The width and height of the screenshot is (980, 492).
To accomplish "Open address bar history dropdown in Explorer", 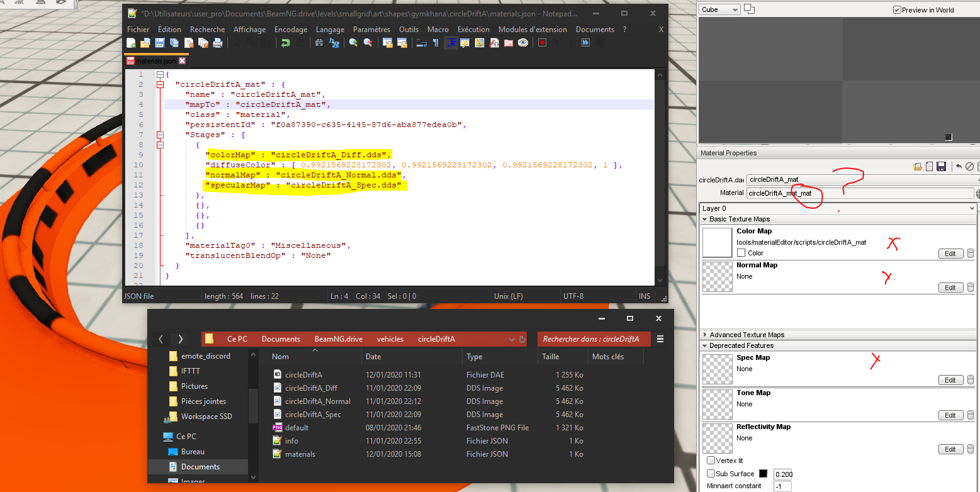I will 511,339.
